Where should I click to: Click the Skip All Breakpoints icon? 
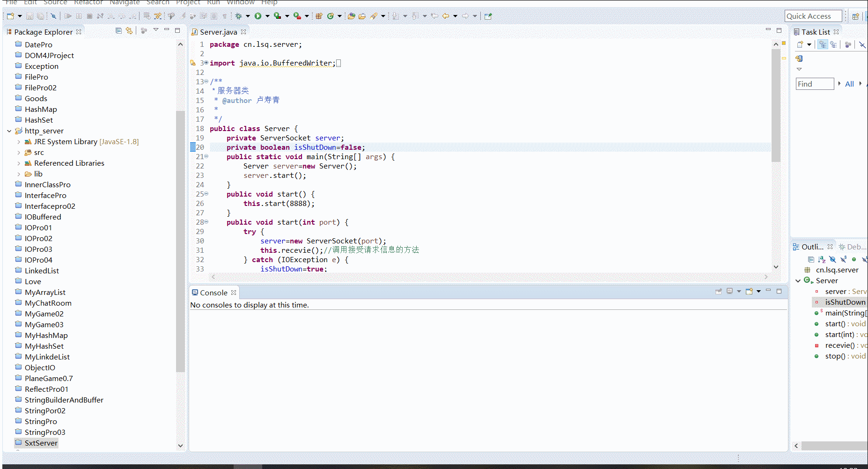pos(53,16)
